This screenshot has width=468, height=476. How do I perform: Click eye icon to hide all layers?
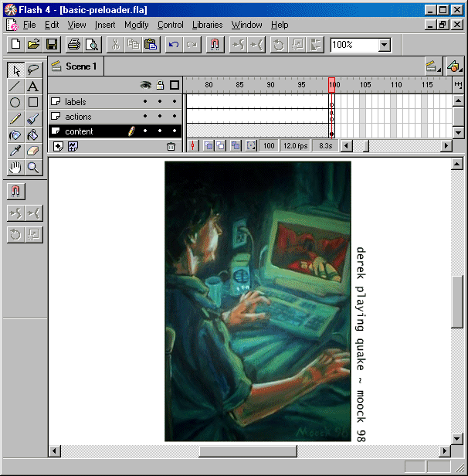click(x=146, y=85)
